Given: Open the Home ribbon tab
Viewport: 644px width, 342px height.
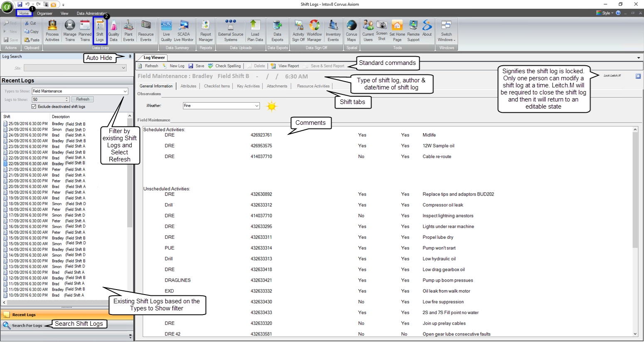Looking at the screenshot, I should (24, 13).
